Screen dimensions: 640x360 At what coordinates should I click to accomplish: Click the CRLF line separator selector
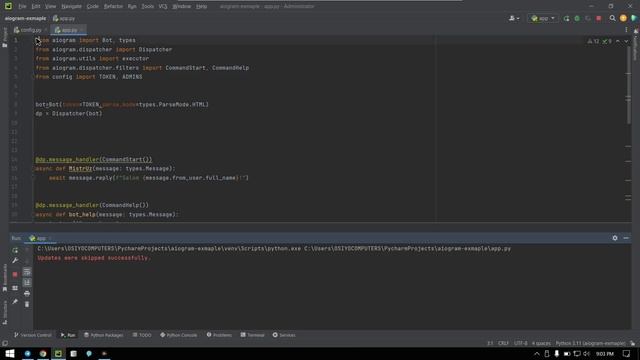(503, 343)
